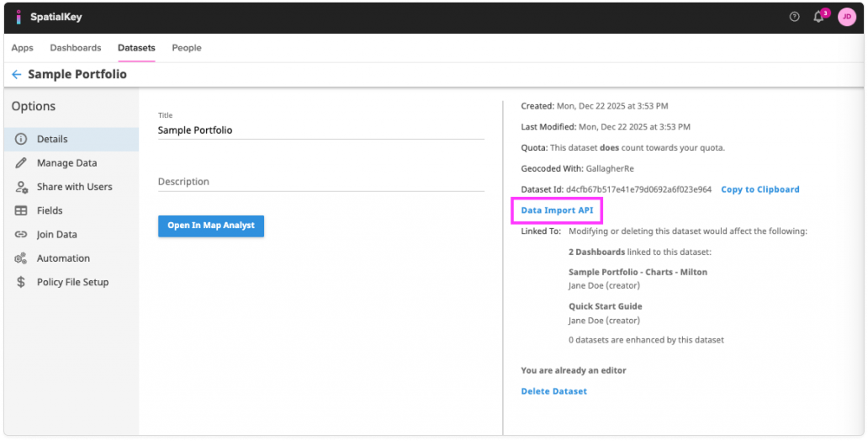Image resolution: width=868 pixels, height=441 pixels.
Task: Click the SpatialKey logo icon
Action: (x=19, y=17)
